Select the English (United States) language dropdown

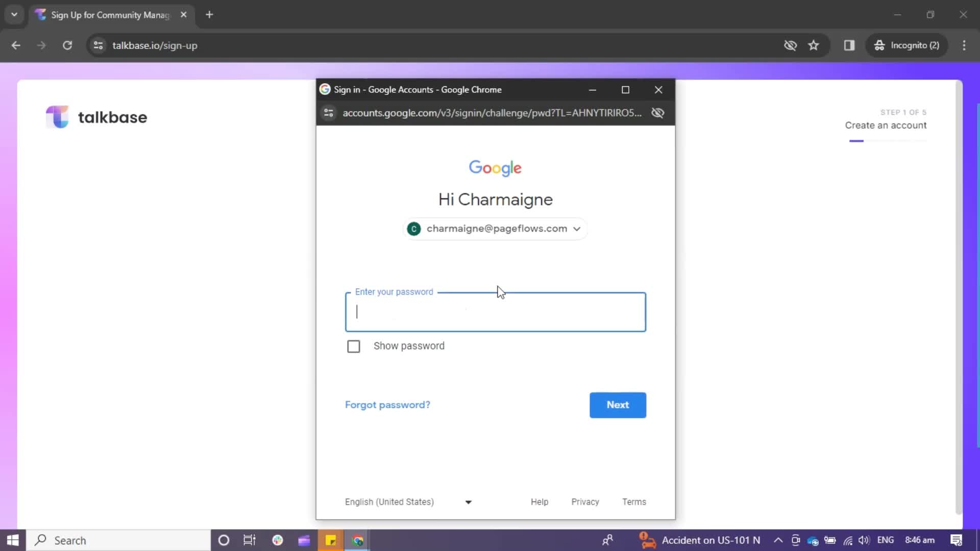[407, 501]
